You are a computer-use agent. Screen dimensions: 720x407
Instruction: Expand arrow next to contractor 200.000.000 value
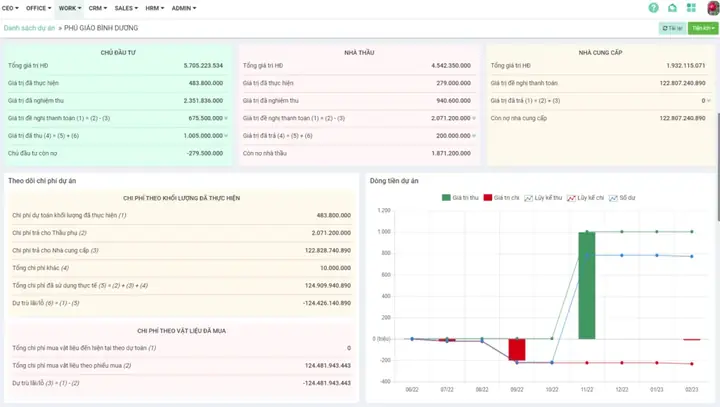pyautogui.click(x=474, y=136)
